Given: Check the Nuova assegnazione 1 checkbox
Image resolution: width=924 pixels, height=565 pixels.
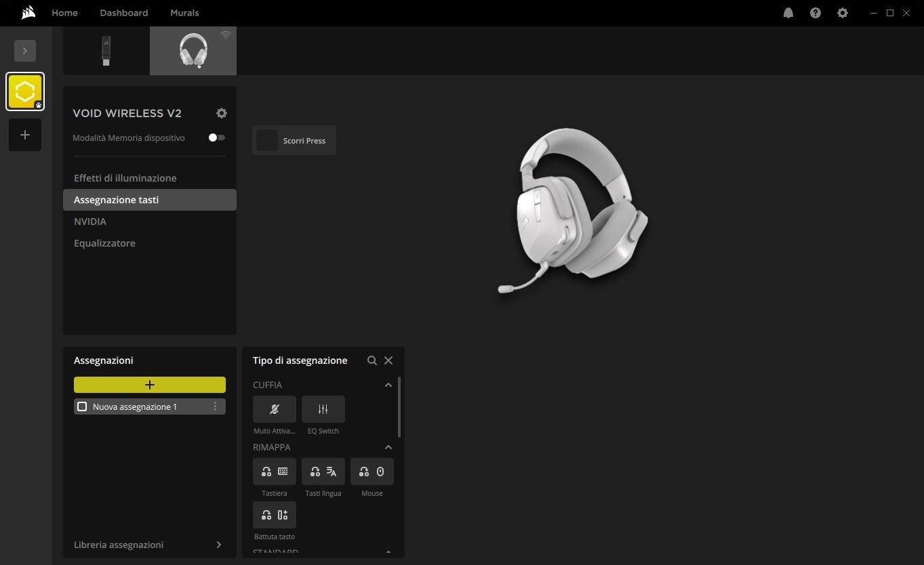Looking at the screenshot, I should (x=82, y=406).
